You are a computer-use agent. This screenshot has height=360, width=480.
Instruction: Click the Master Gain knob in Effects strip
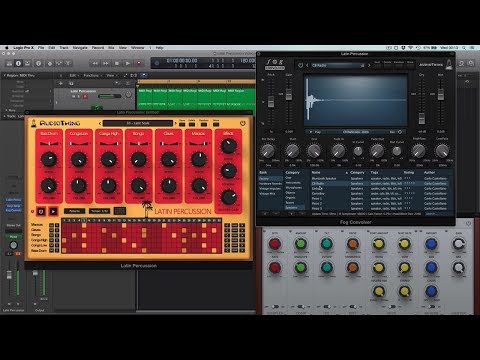coord(229,197)
